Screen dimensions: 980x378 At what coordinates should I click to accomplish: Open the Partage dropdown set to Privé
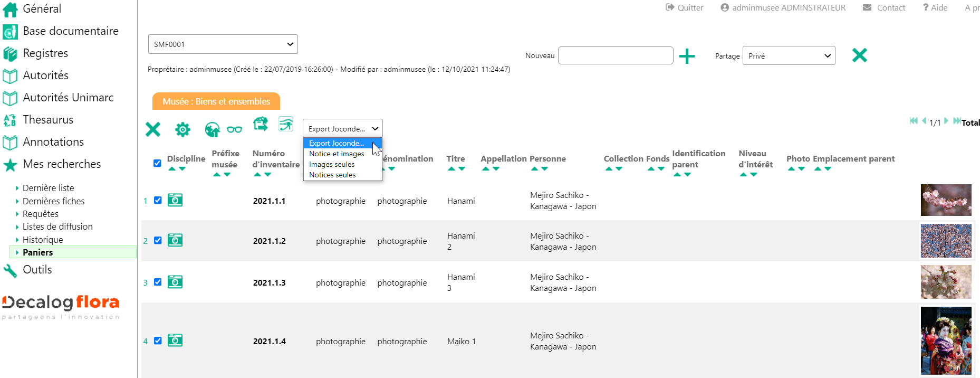(x=789, y=56)
